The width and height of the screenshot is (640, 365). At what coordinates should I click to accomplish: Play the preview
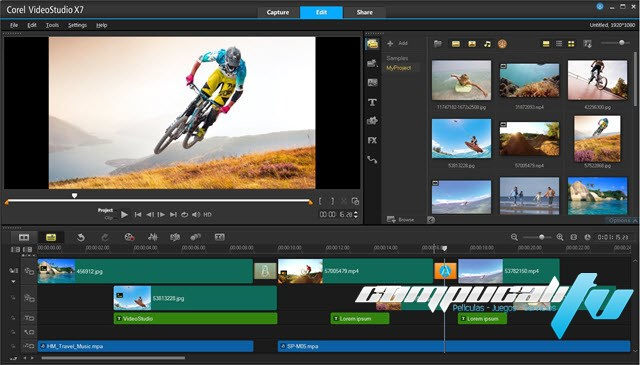(x=124, y=214)
